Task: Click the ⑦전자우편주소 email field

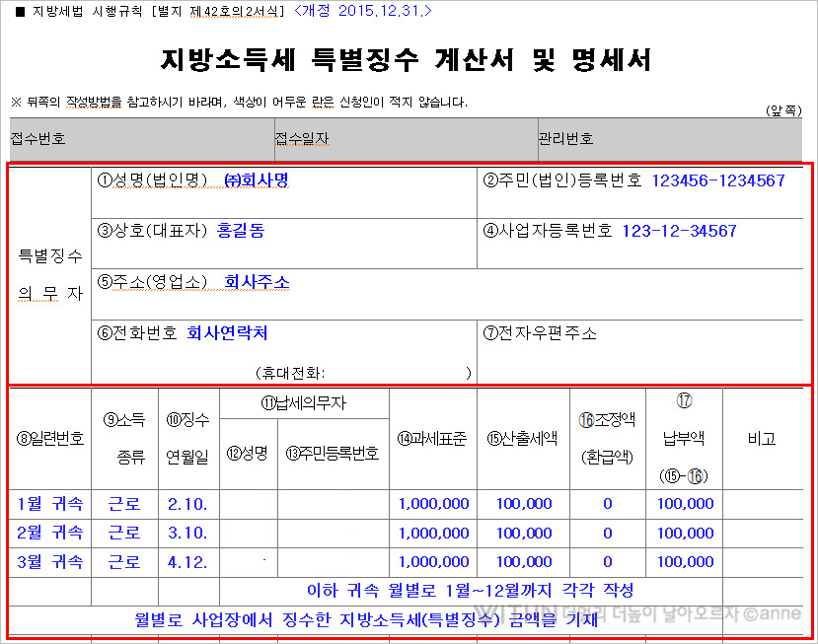Action: (640, 352)
